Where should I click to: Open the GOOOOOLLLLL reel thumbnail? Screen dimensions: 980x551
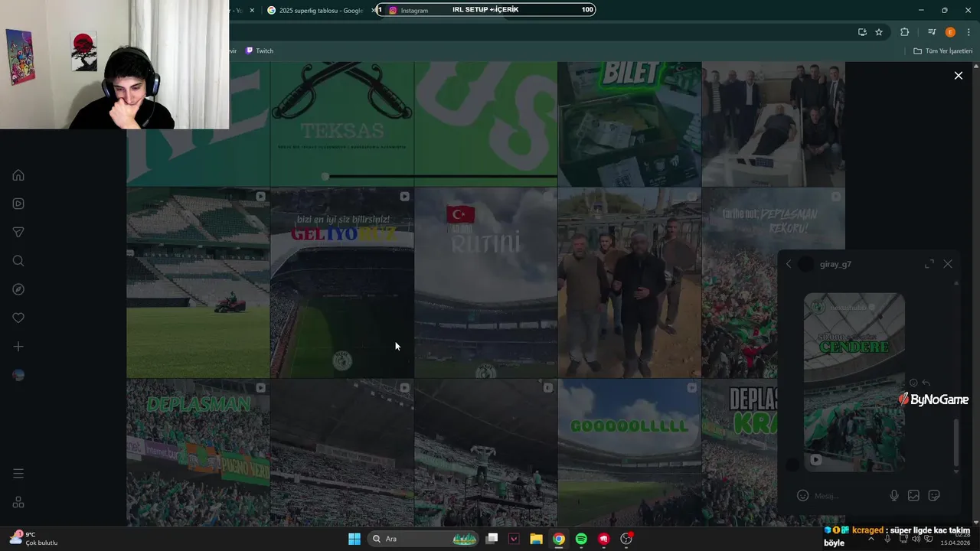(x=629, y=452)
